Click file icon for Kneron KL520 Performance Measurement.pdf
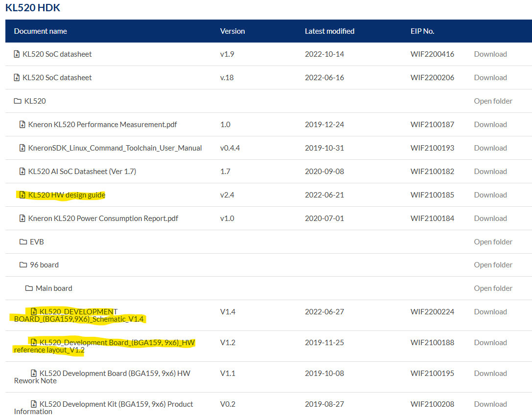 (x=23, y=125)
